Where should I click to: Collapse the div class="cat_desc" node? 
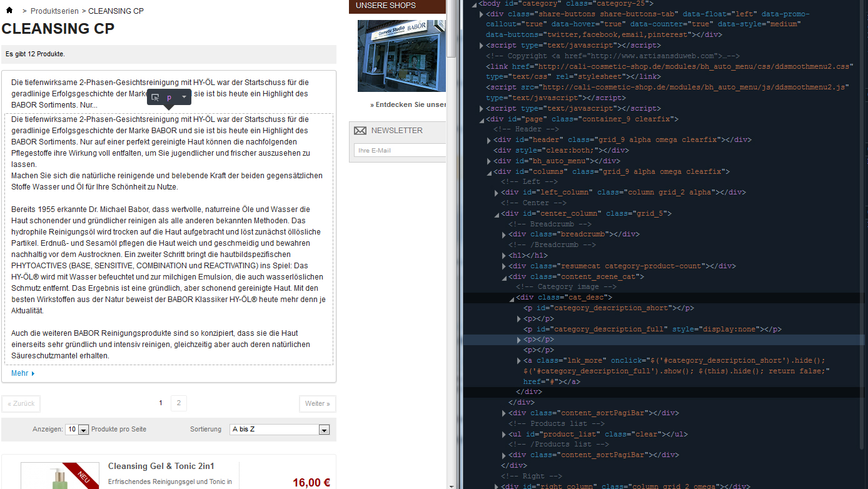point(511,298)
